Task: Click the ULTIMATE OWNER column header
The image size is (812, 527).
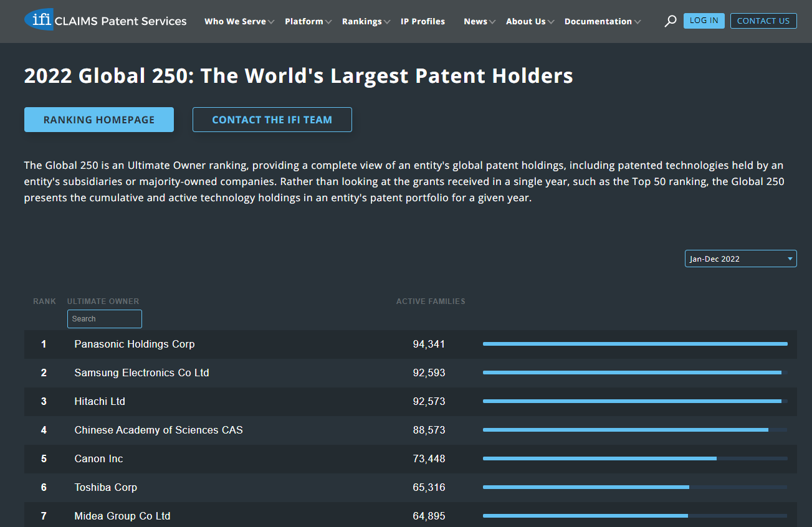Action: coord(103,301)
